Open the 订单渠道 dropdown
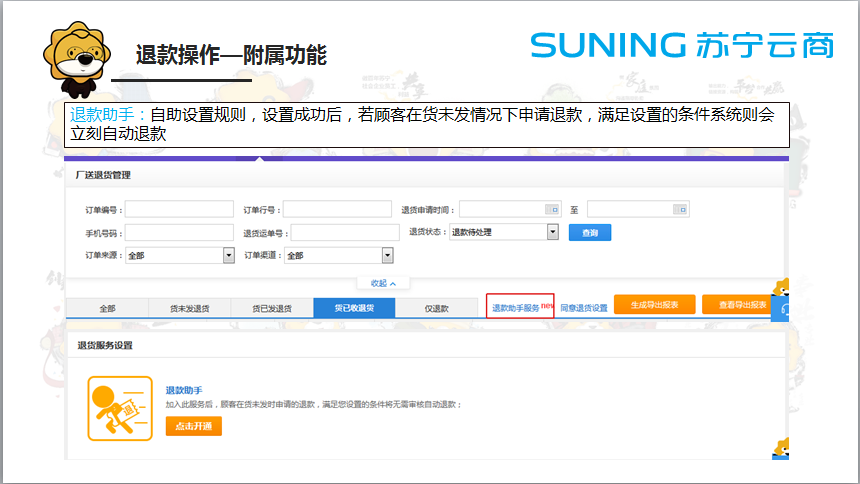 point(338,255)
